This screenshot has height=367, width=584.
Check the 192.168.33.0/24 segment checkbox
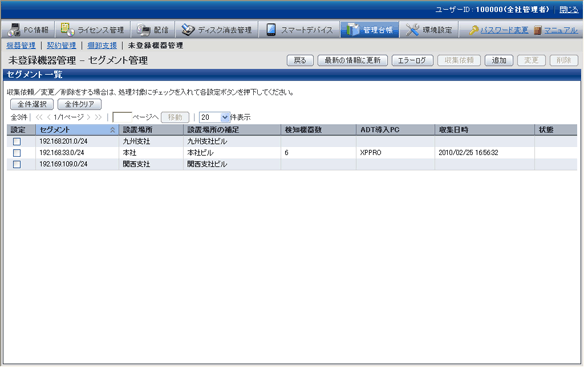point(17,153)
